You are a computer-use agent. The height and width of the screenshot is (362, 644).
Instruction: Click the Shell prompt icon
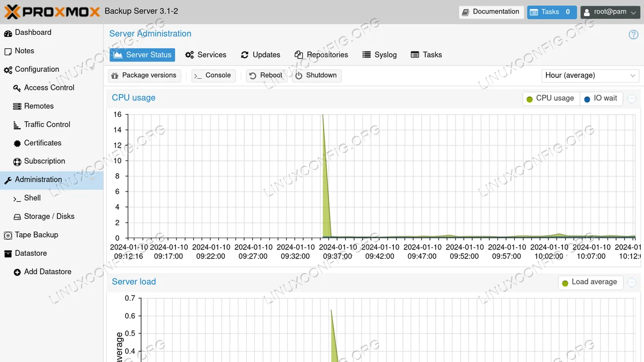pos(17,198)
